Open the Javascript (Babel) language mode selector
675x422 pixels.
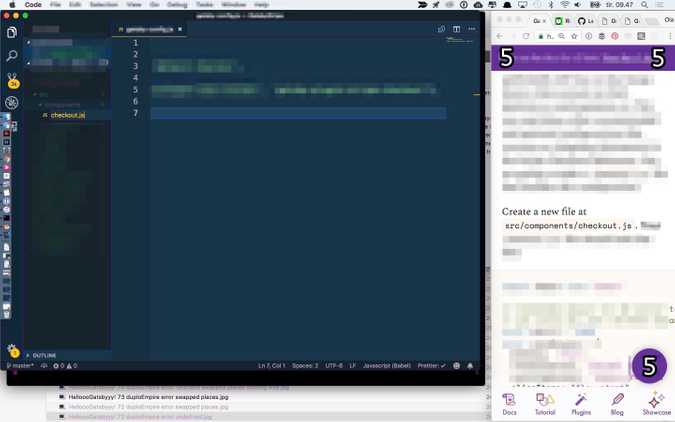[x=385, y=366]
